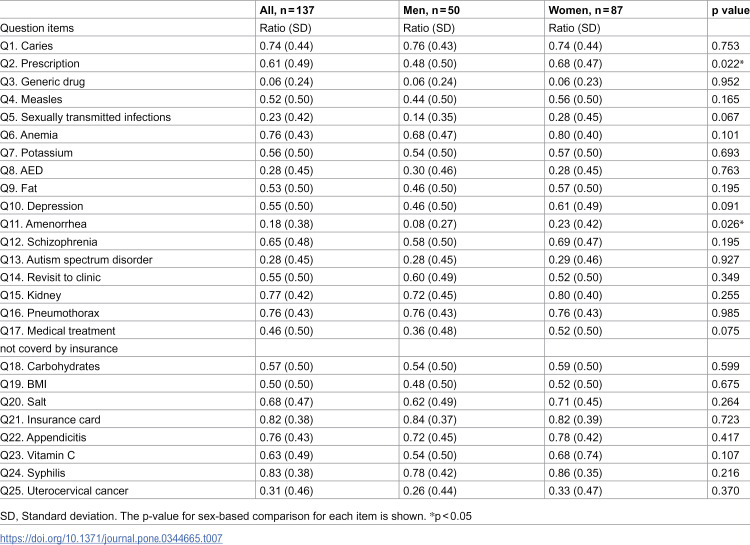This screenshot has width=750, height=545.
Task: Select the Q2 Prescription p value 0.022*
Action: pos(727,64)
